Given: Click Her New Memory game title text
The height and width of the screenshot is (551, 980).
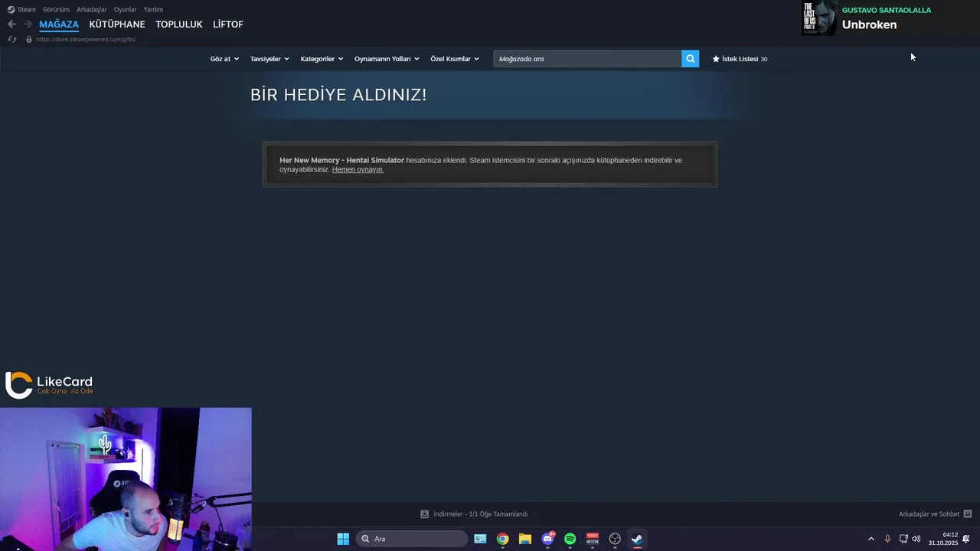Looking at the screenshot, I should point(341,161).
